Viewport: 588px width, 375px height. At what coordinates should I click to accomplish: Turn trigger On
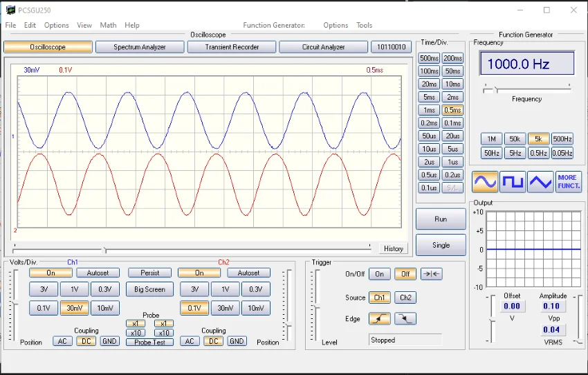(379, 274)
